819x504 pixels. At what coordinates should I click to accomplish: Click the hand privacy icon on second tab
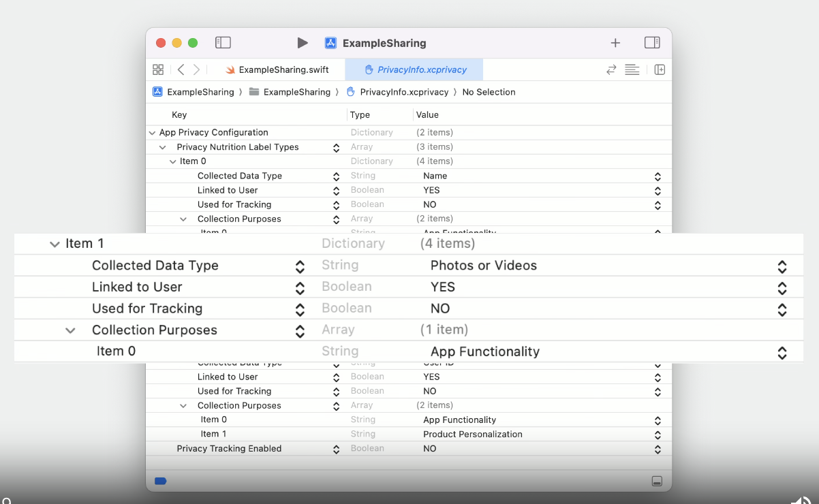(369, 69)
